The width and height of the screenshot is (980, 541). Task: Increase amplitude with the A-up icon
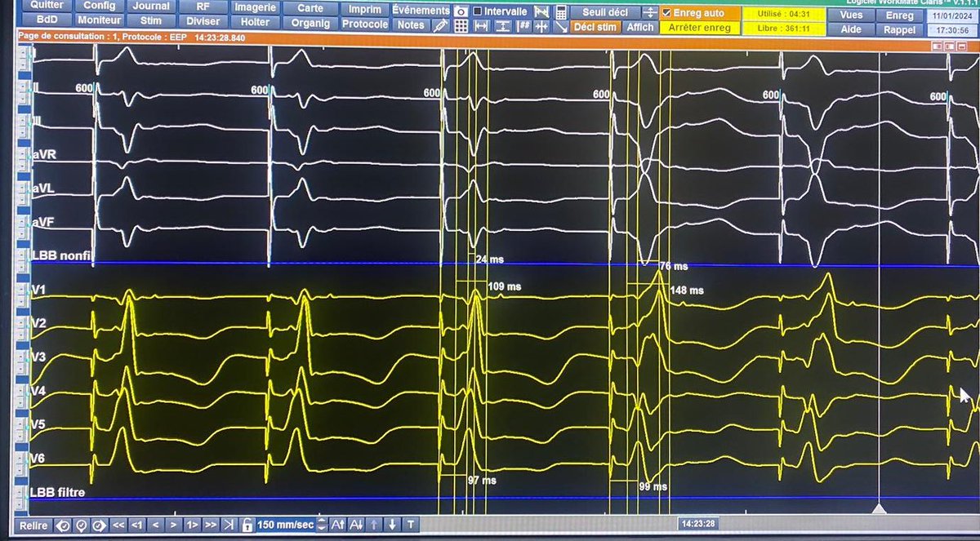point(338,525)
